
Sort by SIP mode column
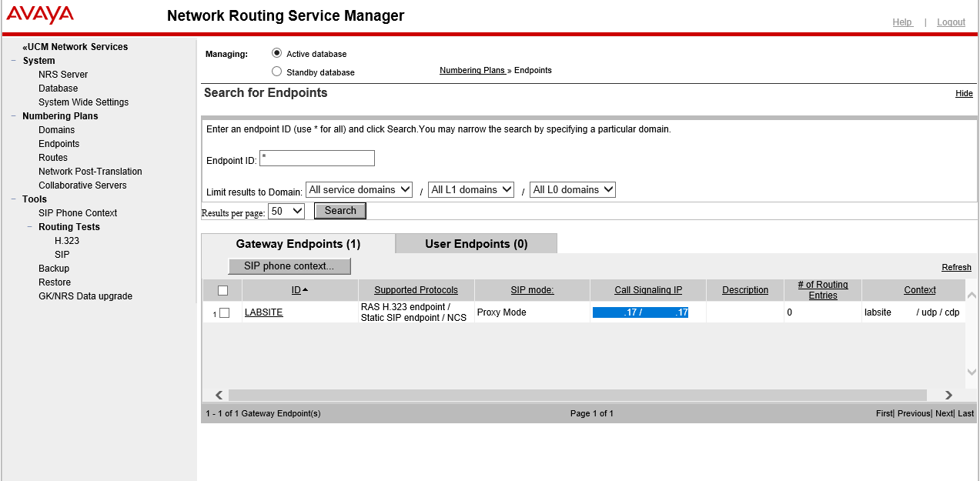point(532,290)
